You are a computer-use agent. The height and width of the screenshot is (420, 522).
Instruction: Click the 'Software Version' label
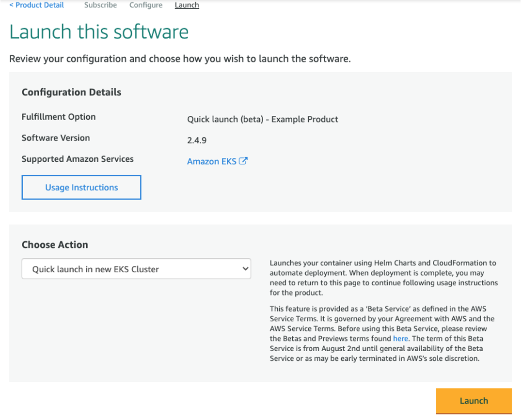[x=56, y=138]
